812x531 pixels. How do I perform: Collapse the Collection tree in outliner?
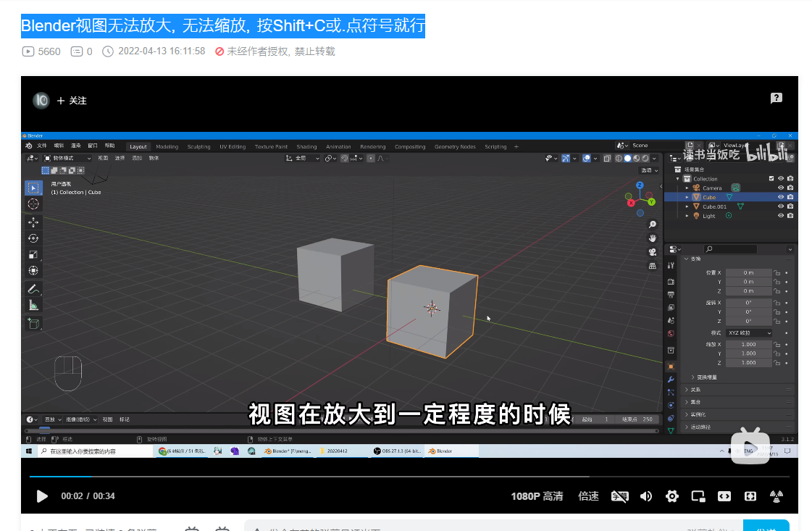coord(678,179)
